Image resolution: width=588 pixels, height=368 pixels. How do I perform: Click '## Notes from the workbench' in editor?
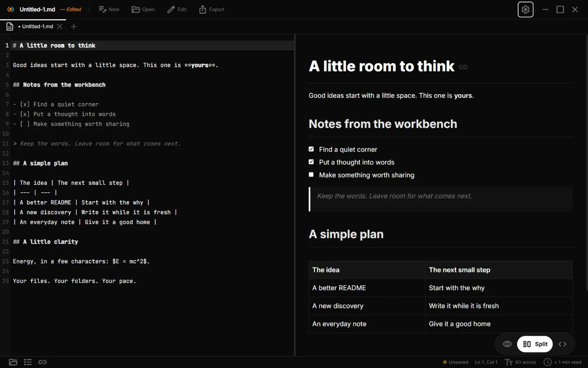[59, 85]
